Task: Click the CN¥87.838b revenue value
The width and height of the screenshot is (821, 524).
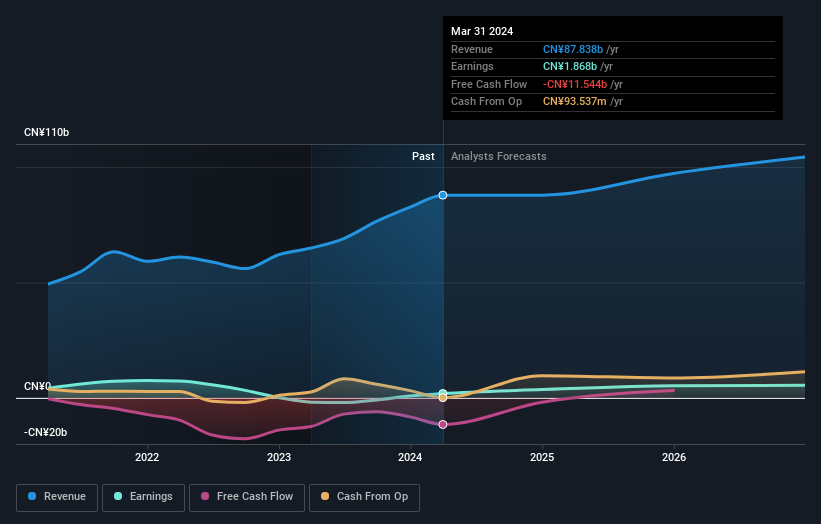Action: click(x=573, y=49)
